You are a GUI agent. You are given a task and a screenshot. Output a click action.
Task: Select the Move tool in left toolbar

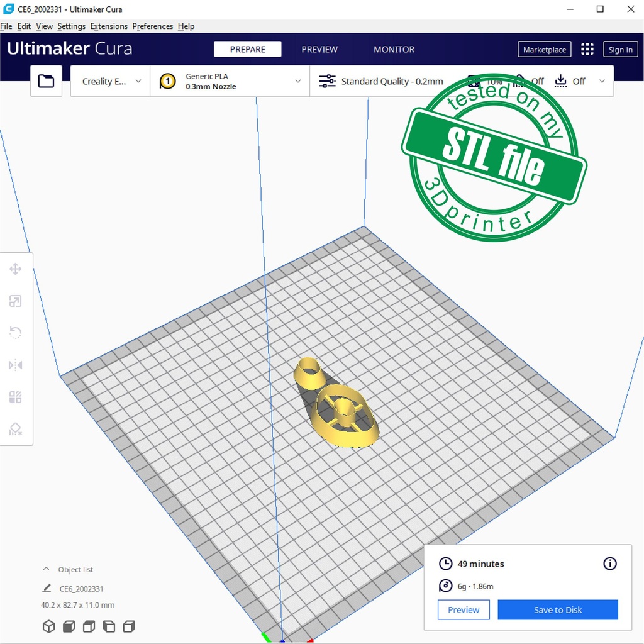(x=16, y=269)
